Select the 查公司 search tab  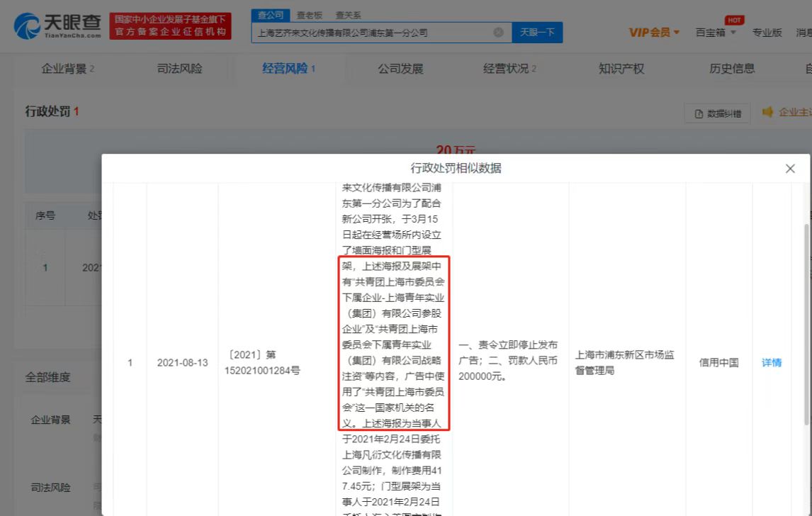[x=270, y=15]
